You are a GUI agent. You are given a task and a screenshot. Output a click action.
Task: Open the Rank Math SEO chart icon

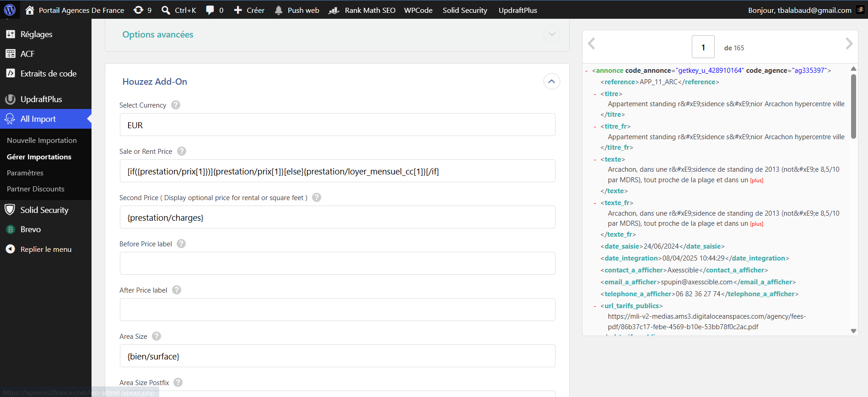[334, 10]
